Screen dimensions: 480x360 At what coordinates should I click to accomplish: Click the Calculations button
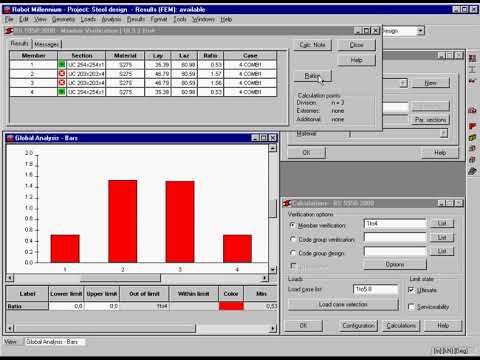(401, 325)
